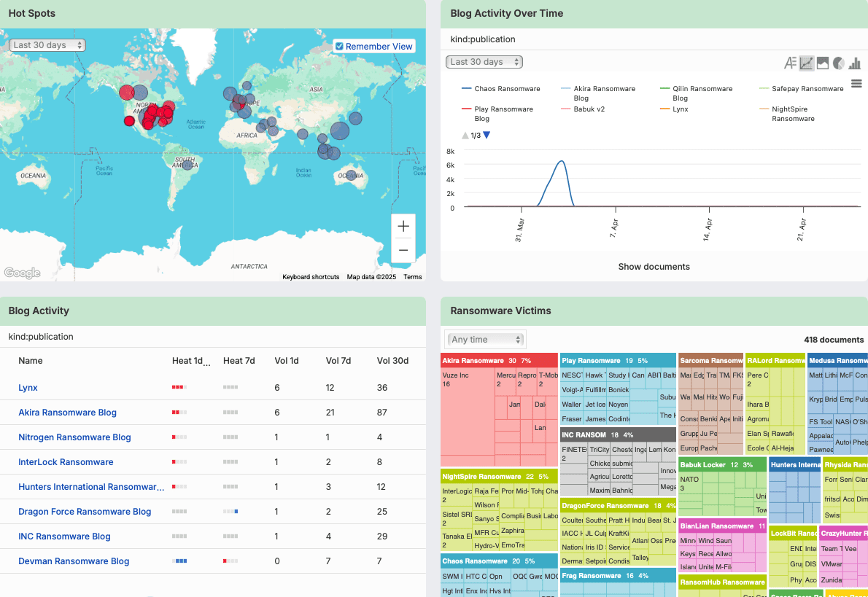Toggle Qilin Ransomware Blog series in legend

[x=697, y=93]
